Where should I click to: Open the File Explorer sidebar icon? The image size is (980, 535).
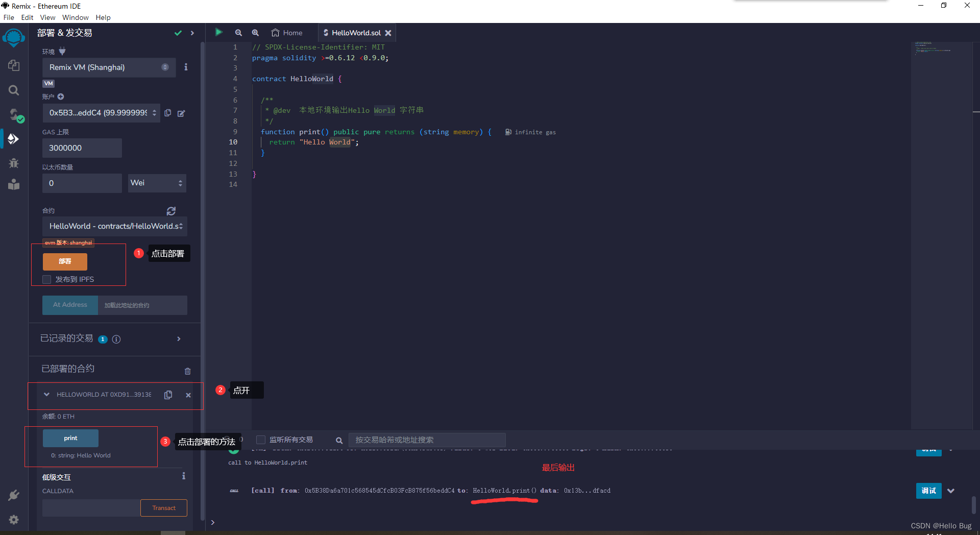tap(14, 65)
